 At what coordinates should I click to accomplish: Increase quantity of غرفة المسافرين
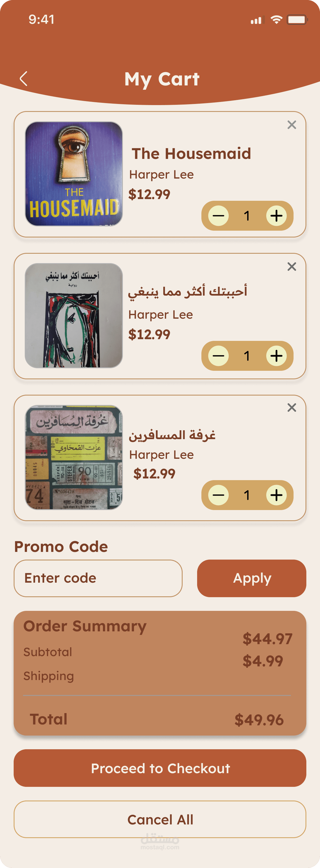pos(276,495)
